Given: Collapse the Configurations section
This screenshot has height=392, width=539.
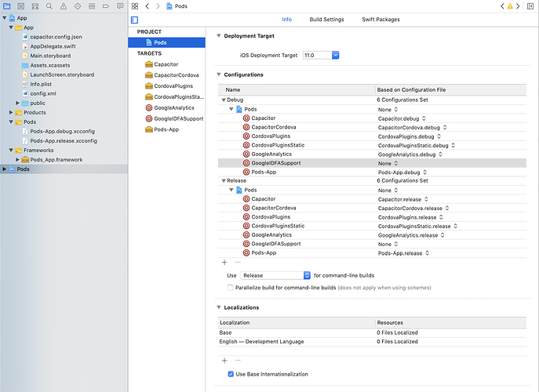Looking at the screenshot, I should coord(219,74).
